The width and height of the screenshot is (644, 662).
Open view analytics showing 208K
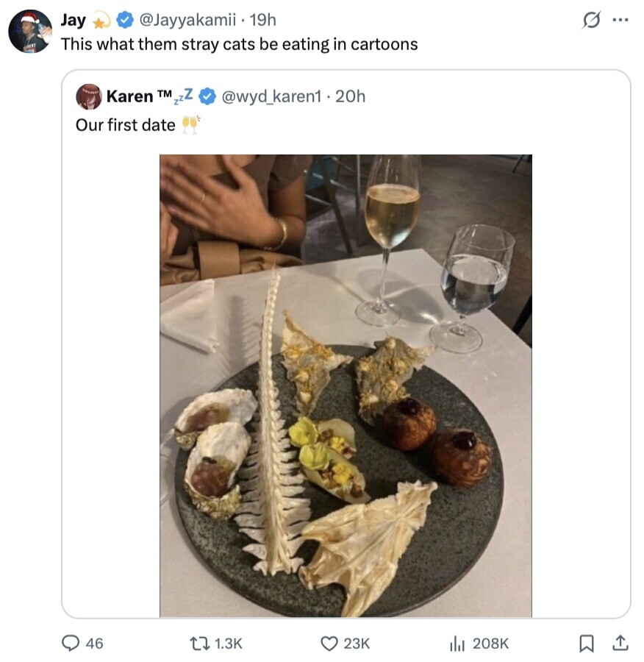(456, 644)
